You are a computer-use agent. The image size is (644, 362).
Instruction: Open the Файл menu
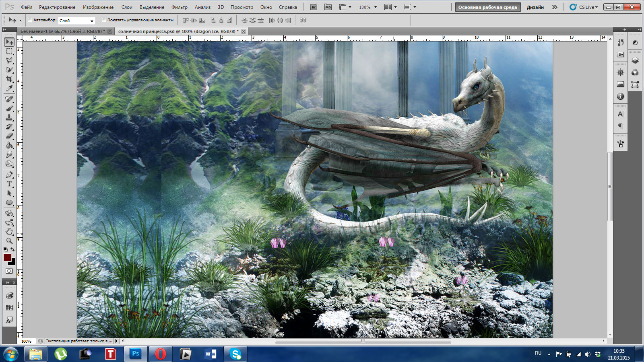(27, 7)
